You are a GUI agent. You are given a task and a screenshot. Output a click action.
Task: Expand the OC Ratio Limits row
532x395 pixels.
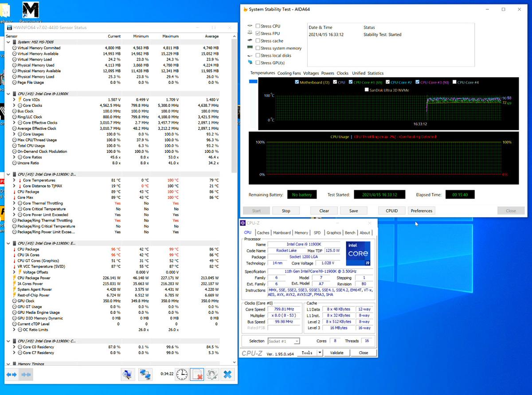pos(15,330)
